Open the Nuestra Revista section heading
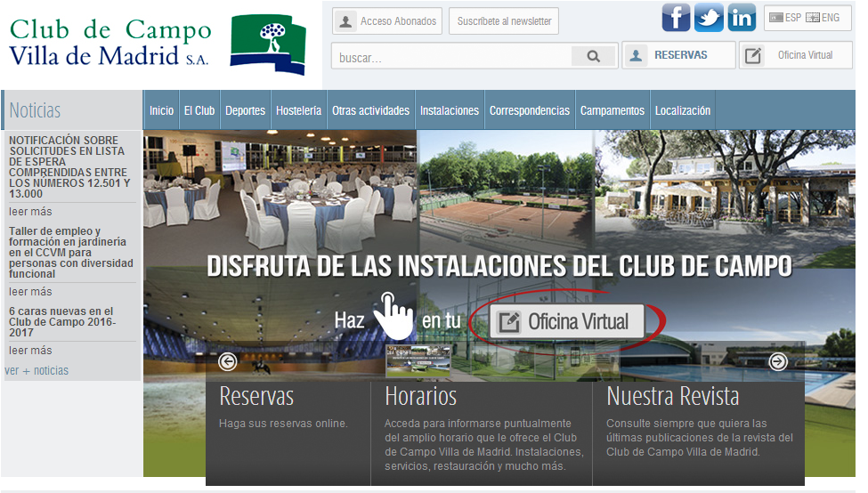The image size is (868, 493). pos(673,396)
